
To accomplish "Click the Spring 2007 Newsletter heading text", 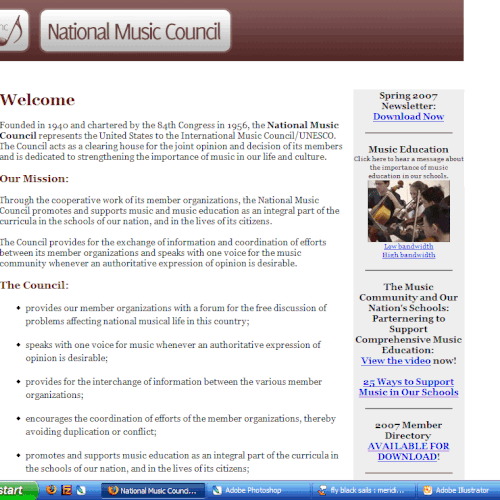I will coord(408,101).
